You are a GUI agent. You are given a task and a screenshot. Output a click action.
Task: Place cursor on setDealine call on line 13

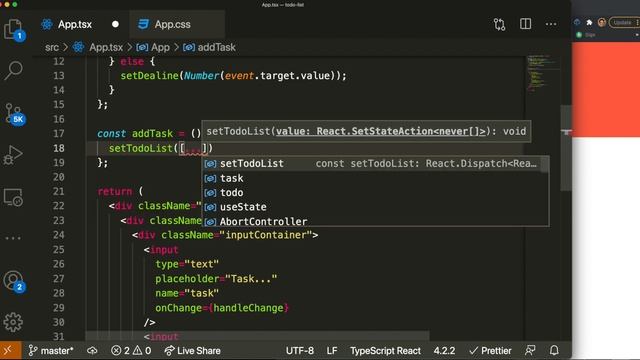(149, 76)
